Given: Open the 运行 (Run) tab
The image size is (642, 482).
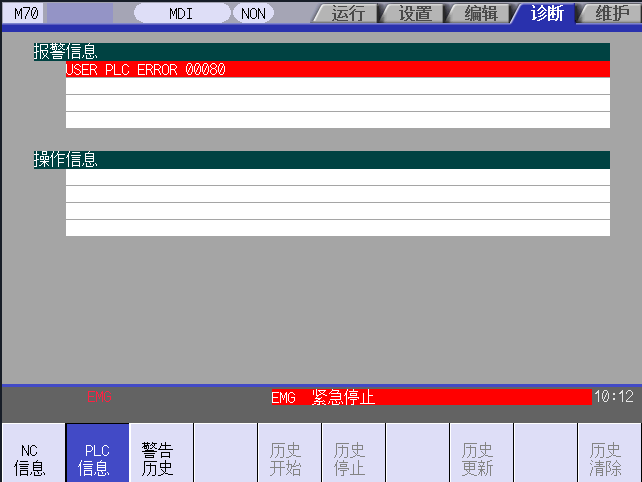Looking at the screenshot, I should coord(347,14).
